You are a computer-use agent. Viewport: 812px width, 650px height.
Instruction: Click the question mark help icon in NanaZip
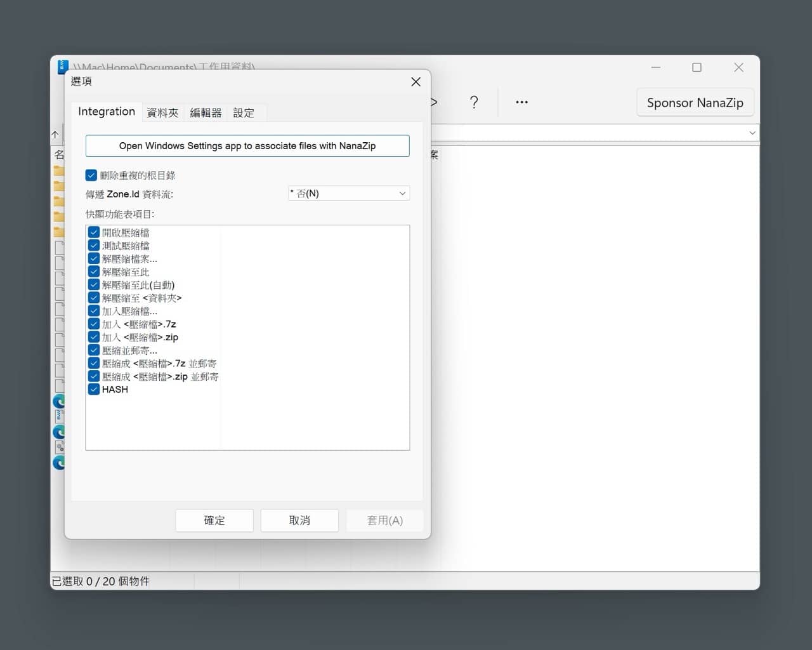coord(474,102)
